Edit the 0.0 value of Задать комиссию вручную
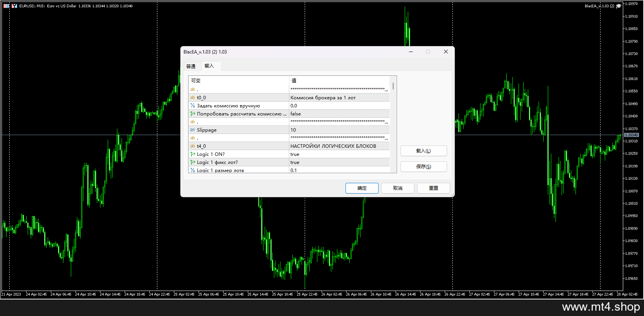644x316 pixels. [x=339, y=106]
